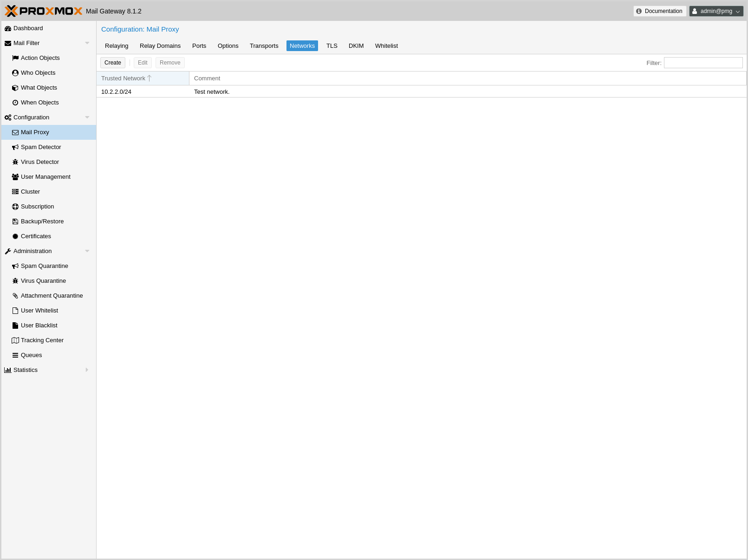This screenshot has width=748, height=560.
Task: Click the Backup/Restore floppy disk icon
Action: (x=15, y=221)
